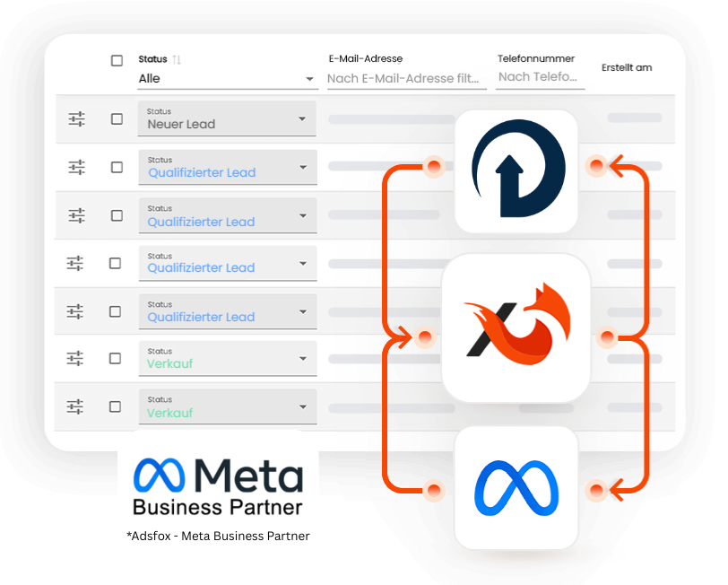Open the Status filter dropdown showing Alle
Image resolution: width=728 pixels, height=585 pixels.
tap(227, 79)
